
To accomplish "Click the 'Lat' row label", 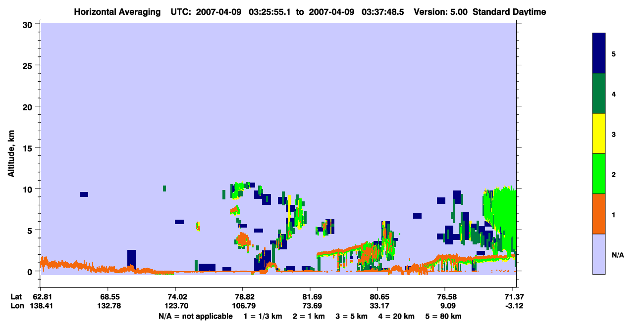I will pyautogui.click(x=16, y=297).
